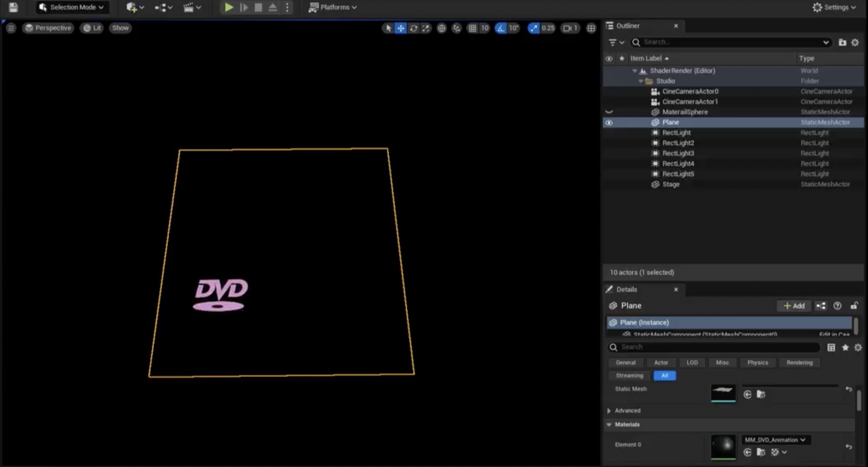This screenshot has width=868, height=467.
Task: Click the Step Forward playback button
Action: [244, 7]
